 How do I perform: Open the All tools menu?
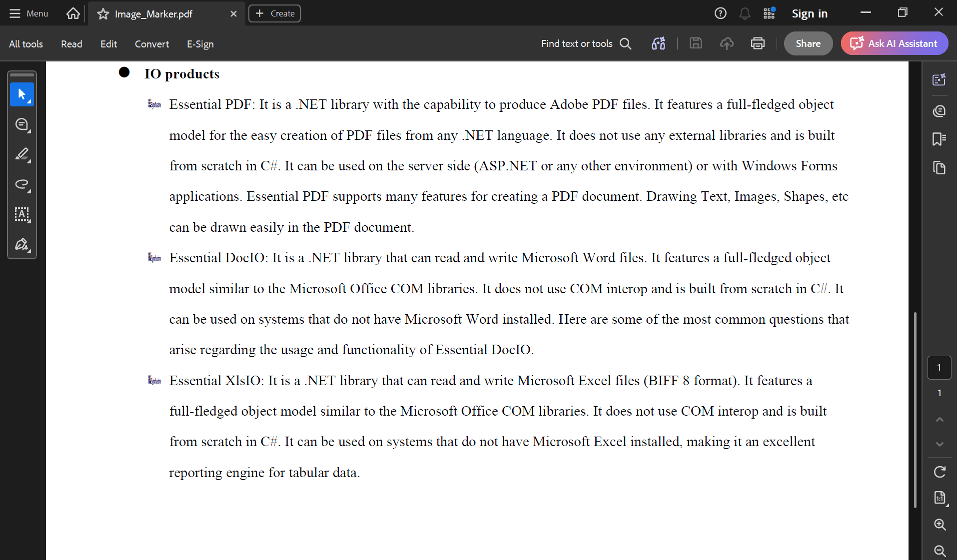(x=26, y=44)
